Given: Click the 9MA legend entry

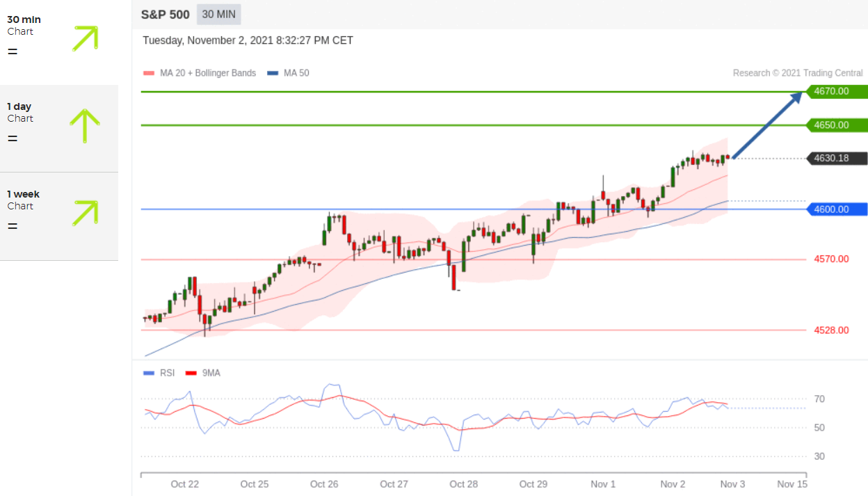Looking at the screenshot, I should [x=203, y=373].
